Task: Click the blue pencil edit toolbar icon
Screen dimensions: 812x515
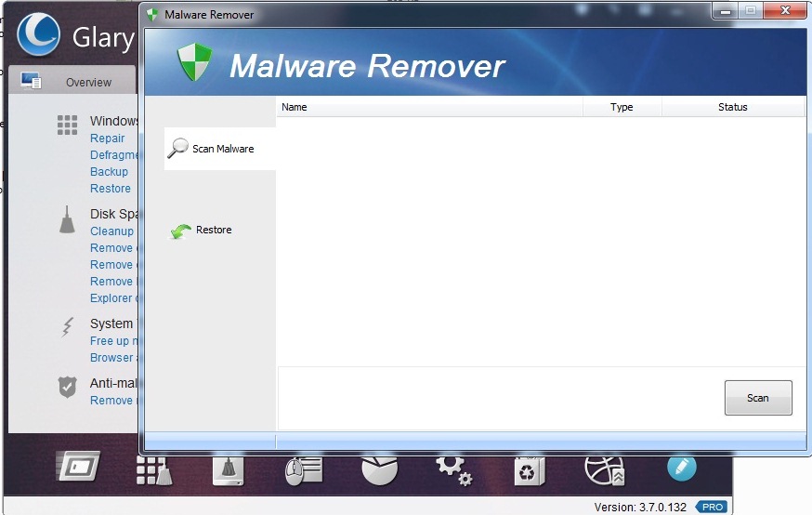Action: pos(682,468)
